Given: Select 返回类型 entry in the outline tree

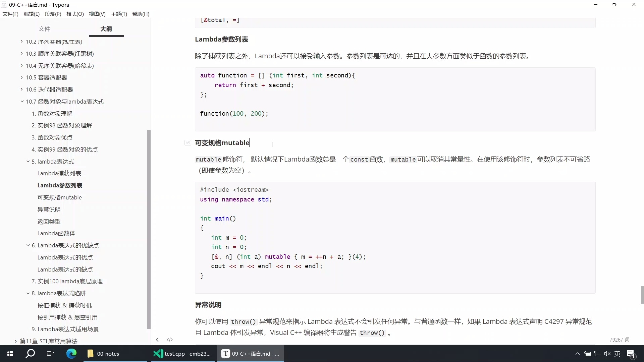Looking at the screenshot, I should coord(49,221).
